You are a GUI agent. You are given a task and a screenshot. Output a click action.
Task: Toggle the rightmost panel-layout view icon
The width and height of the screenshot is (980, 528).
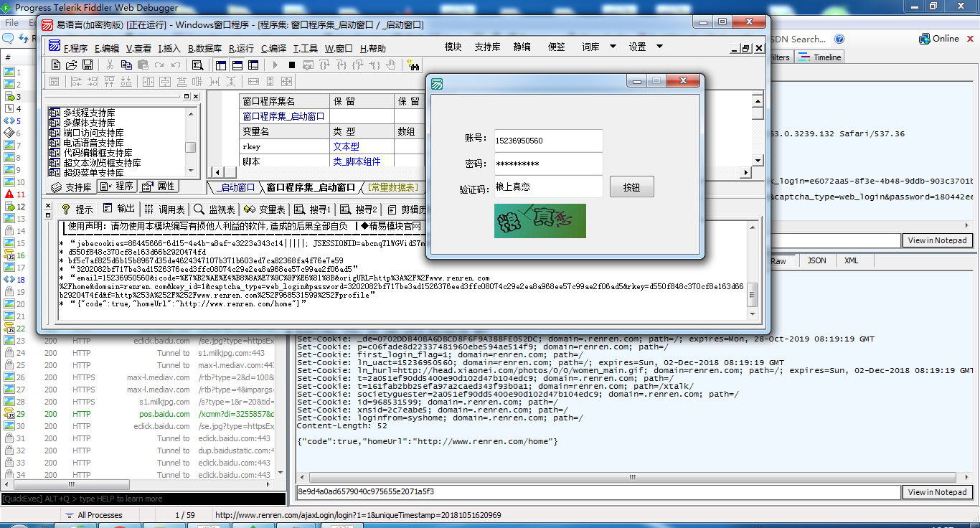pos(253,65)
